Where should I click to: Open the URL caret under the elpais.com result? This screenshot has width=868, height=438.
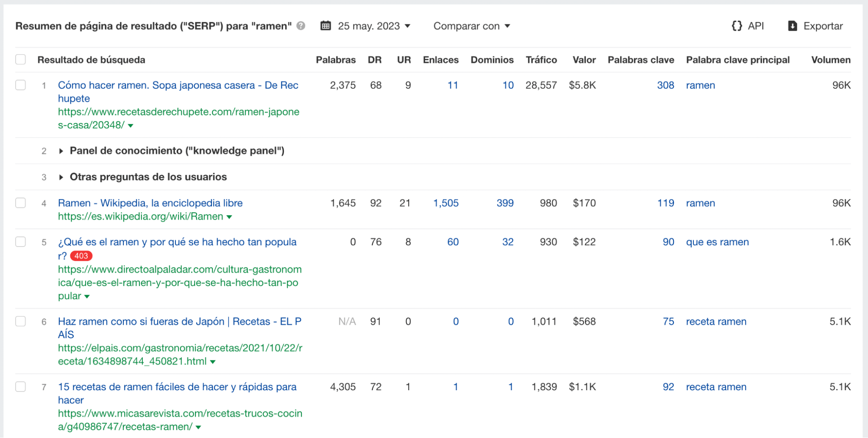pyautogui.click(x=212, y=361)
